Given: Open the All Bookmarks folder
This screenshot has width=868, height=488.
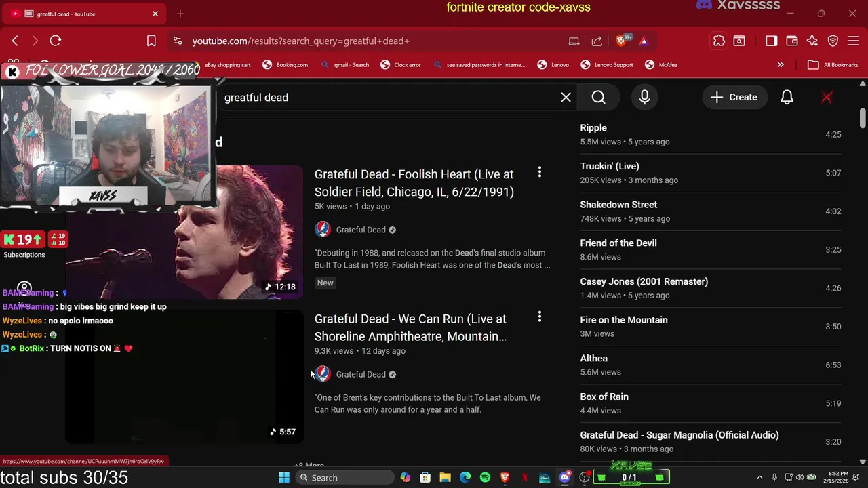Looking at the screenshot, I should click(x=833, y=65).
